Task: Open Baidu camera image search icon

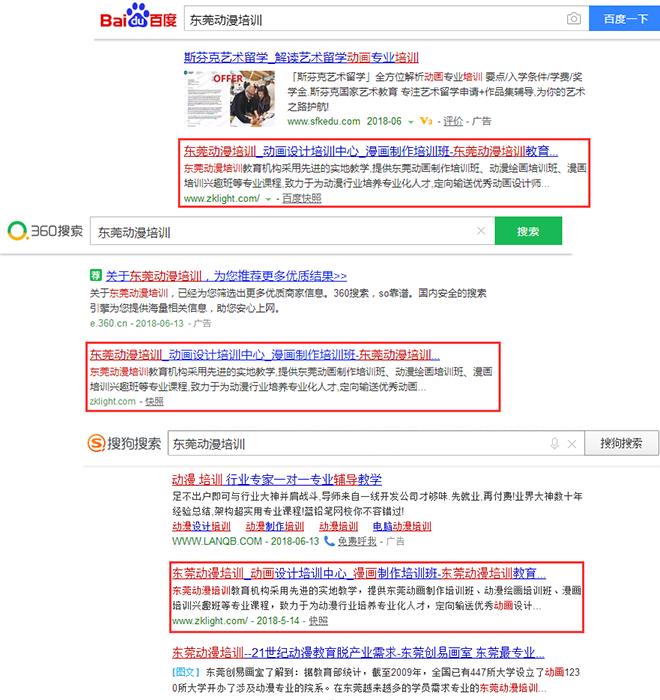Action: (x=574, y=18)
